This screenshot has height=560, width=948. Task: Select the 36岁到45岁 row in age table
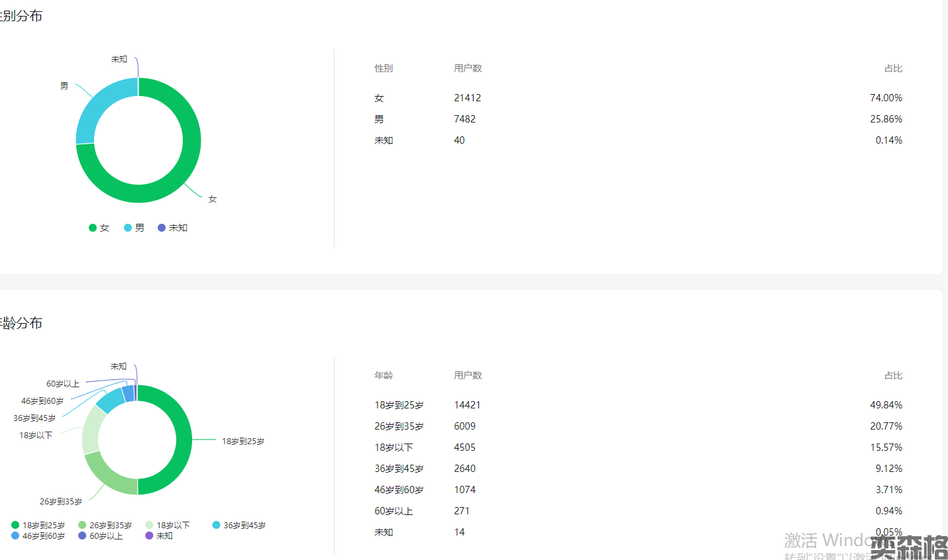click(x=399, y=469)
